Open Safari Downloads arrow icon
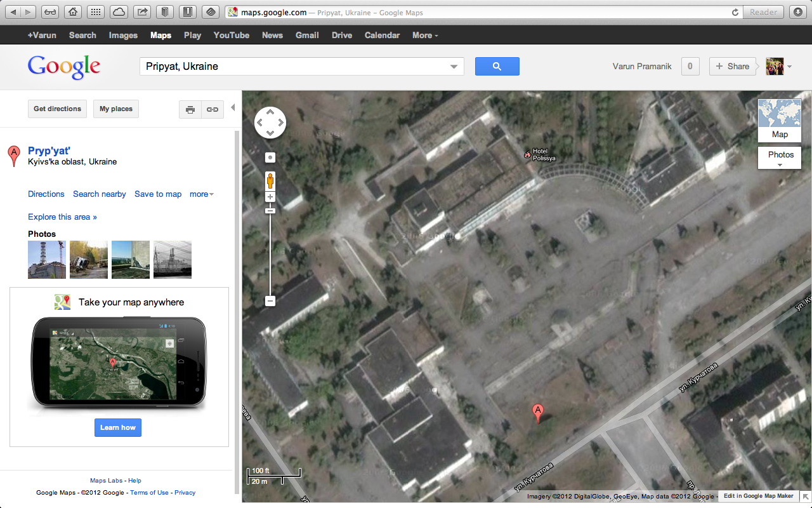812x508 pixels. (x=797, y=12)
